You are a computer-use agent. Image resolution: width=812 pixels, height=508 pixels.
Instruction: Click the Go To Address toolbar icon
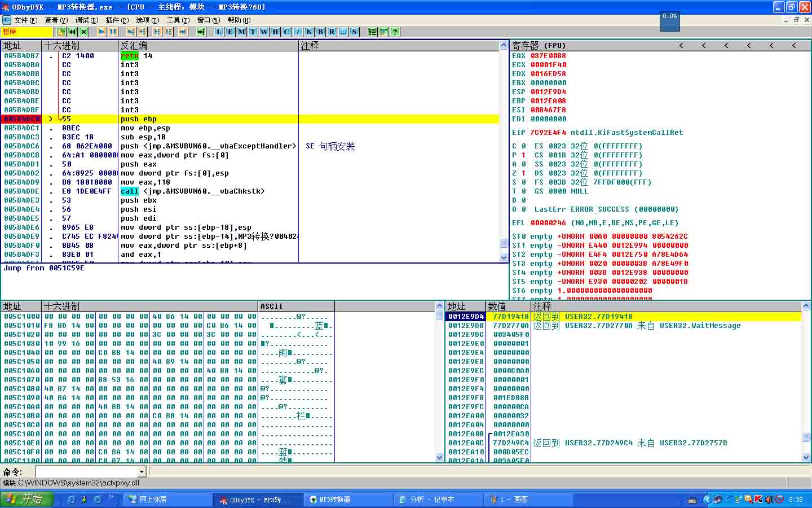(201, 32)
